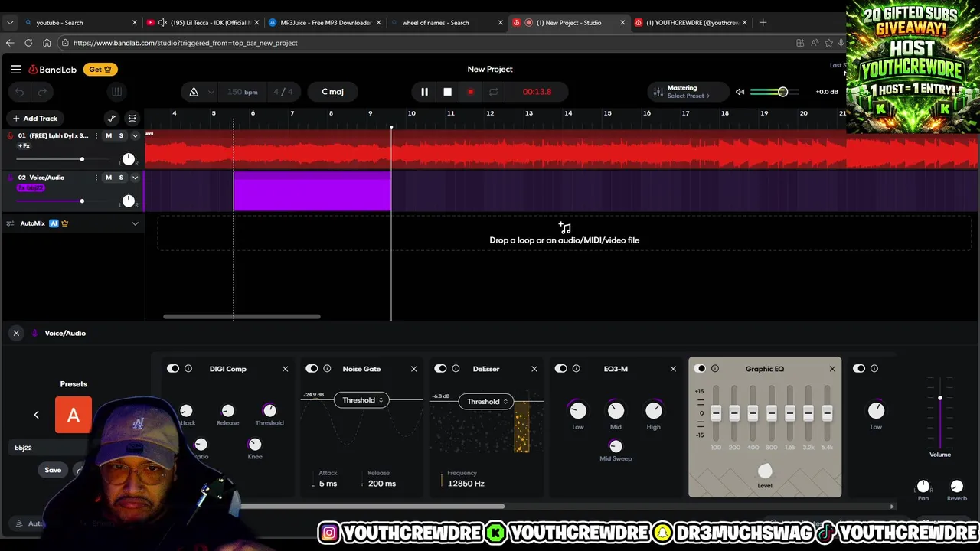The height and width of the screenshot is (551, 980).
Task: Click the 150 bpm tempo field
Action: (242, 92)
